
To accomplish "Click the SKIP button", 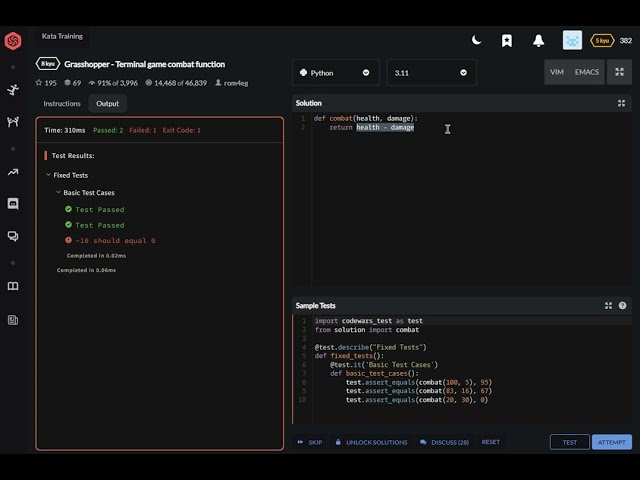I will (310, 442).
